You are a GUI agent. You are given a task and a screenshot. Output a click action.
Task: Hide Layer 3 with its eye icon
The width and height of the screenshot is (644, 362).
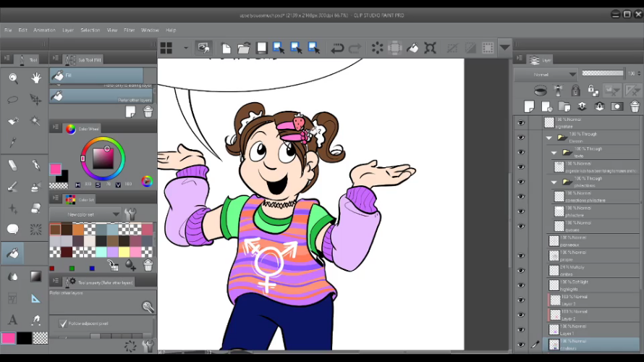(521, 300)
